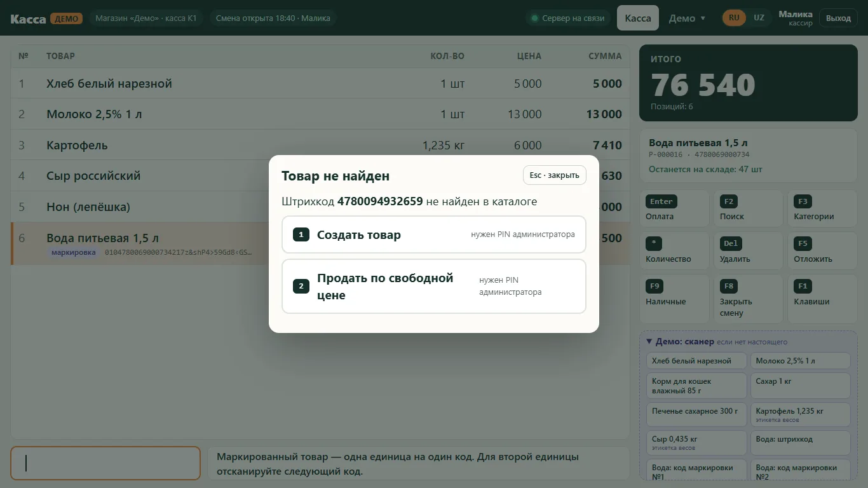This screenshot has height=488, width=868.
Task: Scan demo item Корм для кошек влажный
Action: [696, 386]
